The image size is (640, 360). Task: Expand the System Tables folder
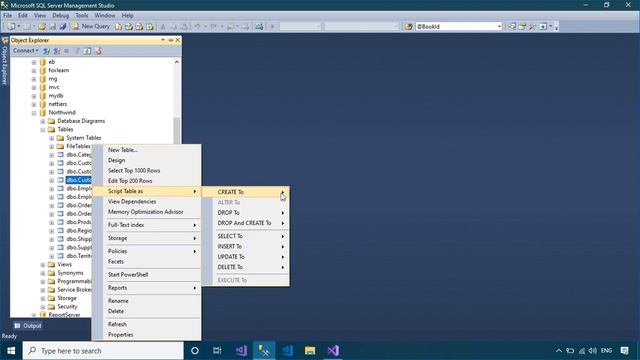52,138
